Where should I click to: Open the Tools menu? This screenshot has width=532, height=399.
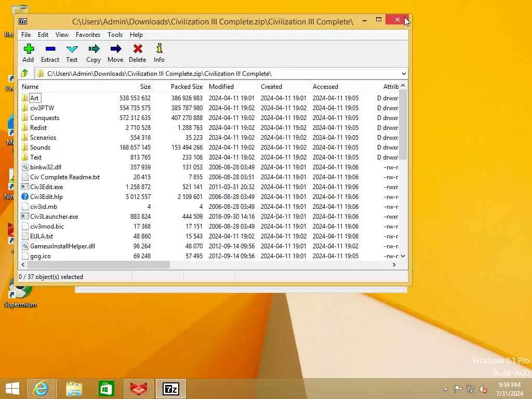click(115, 35)
